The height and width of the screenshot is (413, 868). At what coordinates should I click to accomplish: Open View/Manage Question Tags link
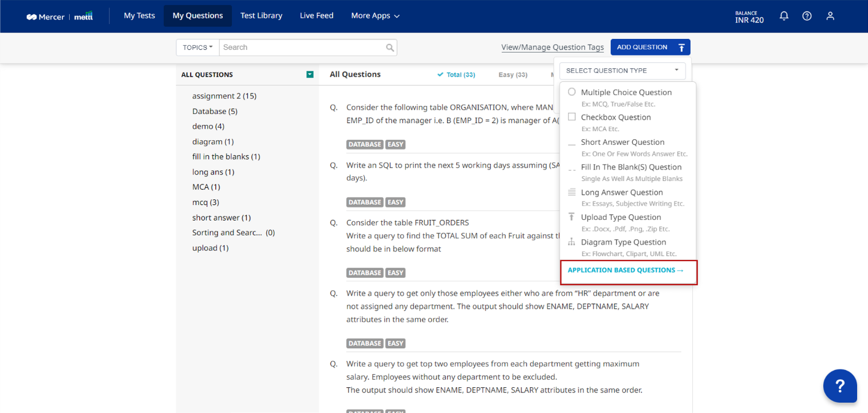(x=552, y=48)
